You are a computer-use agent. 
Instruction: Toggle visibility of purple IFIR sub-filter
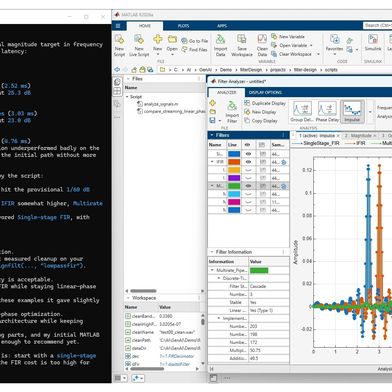click(248, 178)
